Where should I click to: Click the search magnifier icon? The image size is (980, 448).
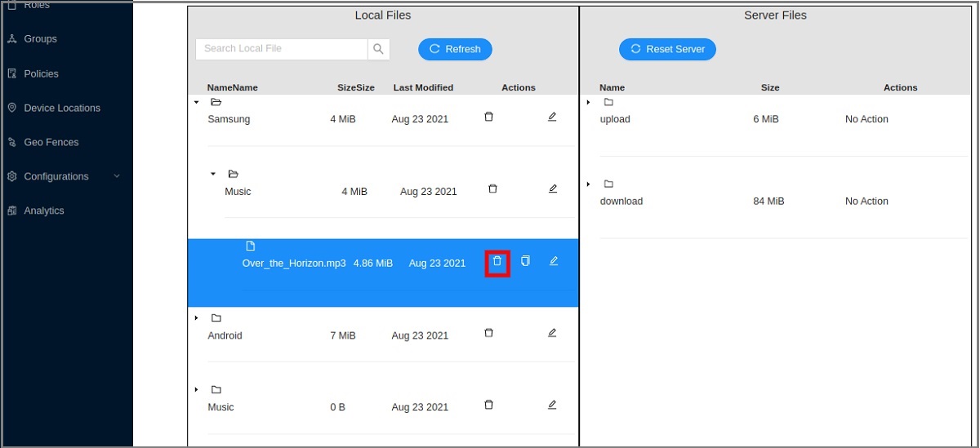point(378,49)
